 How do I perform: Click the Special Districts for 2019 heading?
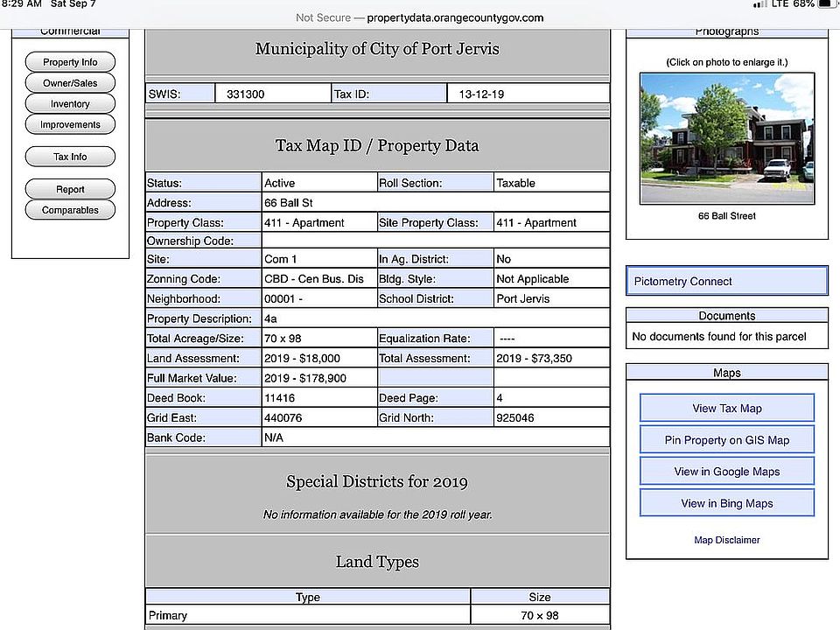pyautogui.click(x=377, y=481)
